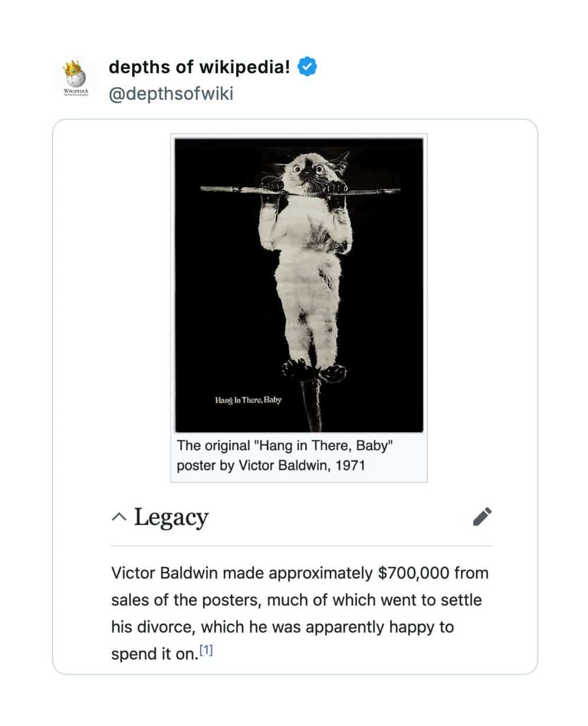Click the pencil edit icon beside Legacy
This screenshot has height=726, width=588.
click(x=482, y=516)
